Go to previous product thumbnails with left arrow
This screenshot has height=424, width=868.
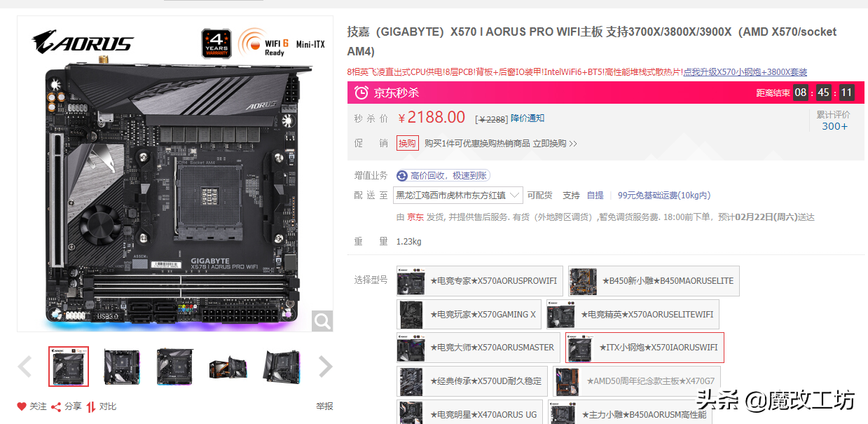click(x=25, y=366)
